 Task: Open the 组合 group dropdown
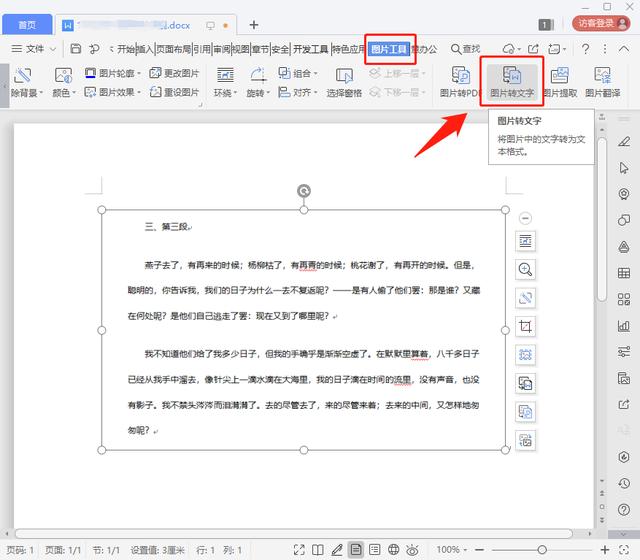coord(298,73)
